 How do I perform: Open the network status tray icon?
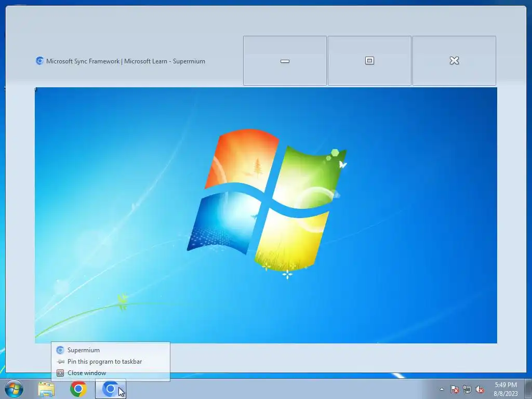467,389
